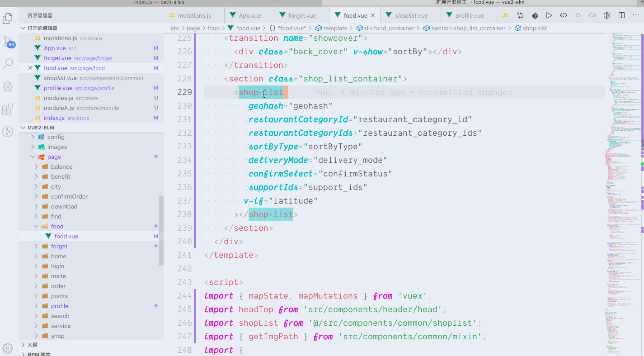Collapse the 打开的编辑器 section
The height and width of the screenshot is (356, 644).
coord(23,28)
